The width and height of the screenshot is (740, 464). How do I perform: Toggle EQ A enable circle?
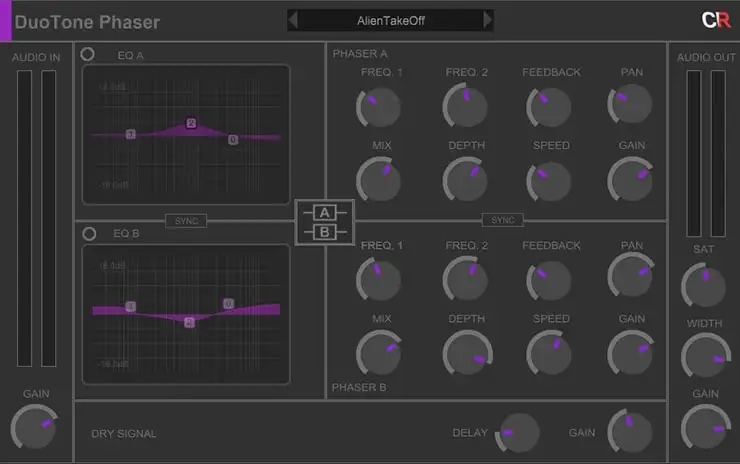(87, 54)
